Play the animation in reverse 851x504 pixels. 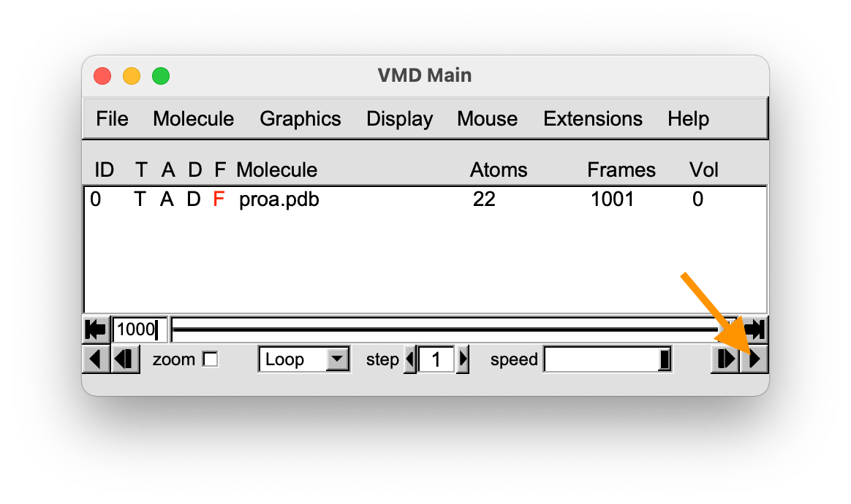pyautogui.click(x=96, y=359)
